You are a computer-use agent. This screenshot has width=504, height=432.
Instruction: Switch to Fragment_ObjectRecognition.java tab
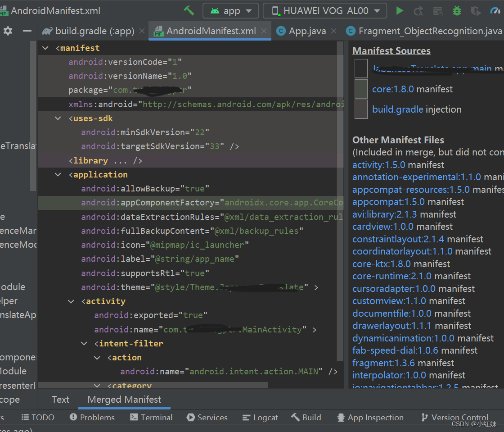point(424,31)
